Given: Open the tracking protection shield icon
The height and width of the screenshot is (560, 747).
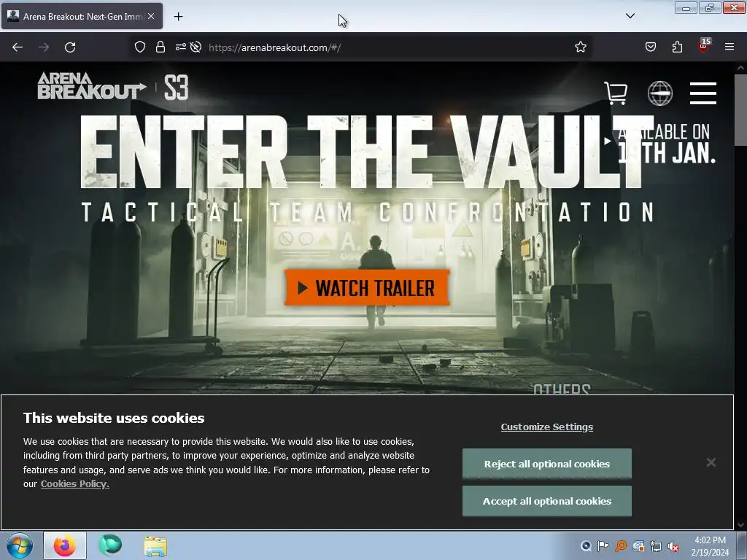Looking at the screenshot, I should [x=139, y=47].
